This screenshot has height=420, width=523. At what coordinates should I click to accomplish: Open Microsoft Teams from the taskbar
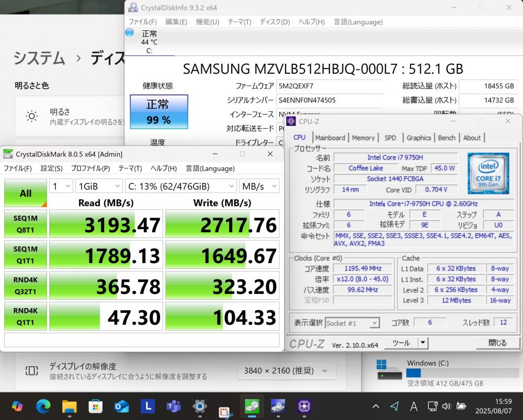coord(174,406)
